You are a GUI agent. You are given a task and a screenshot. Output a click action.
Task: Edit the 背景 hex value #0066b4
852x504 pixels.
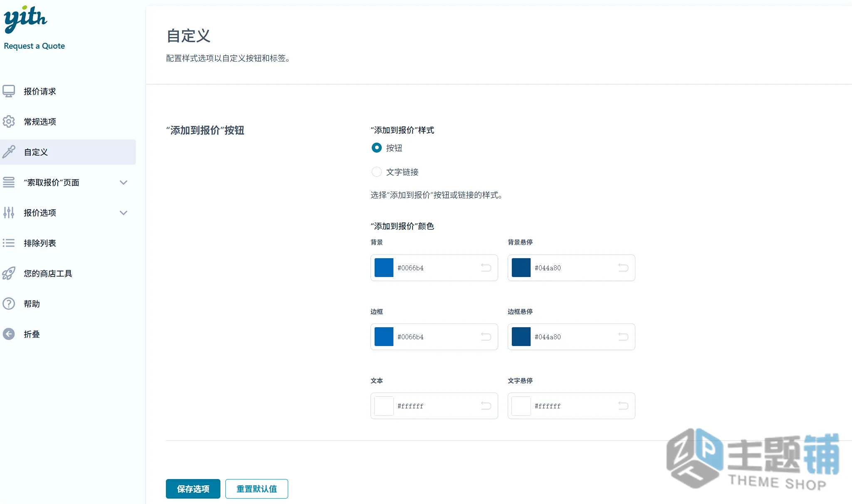(x=410, y=268)
